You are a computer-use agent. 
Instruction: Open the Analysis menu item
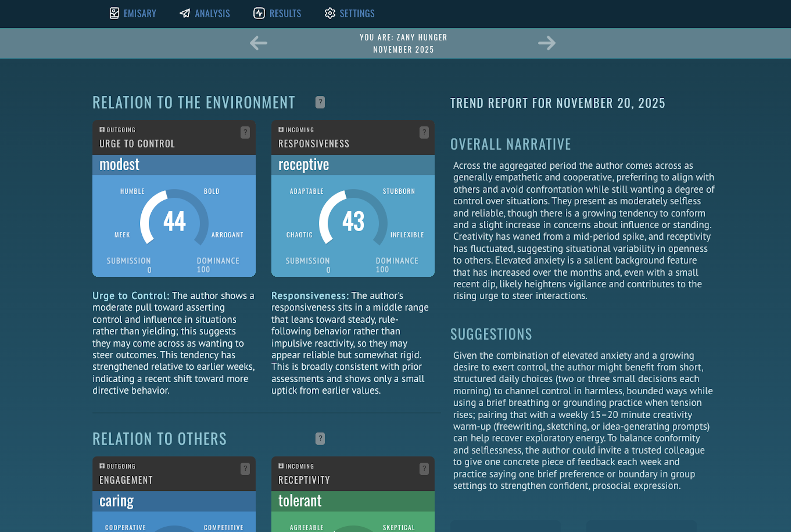212,14
